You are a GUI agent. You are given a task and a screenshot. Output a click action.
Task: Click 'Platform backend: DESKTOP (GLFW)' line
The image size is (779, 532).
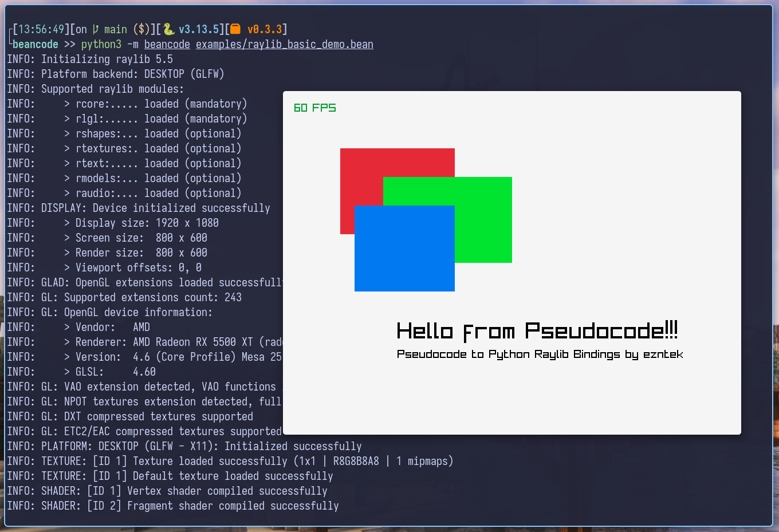[x=116, y=74]
